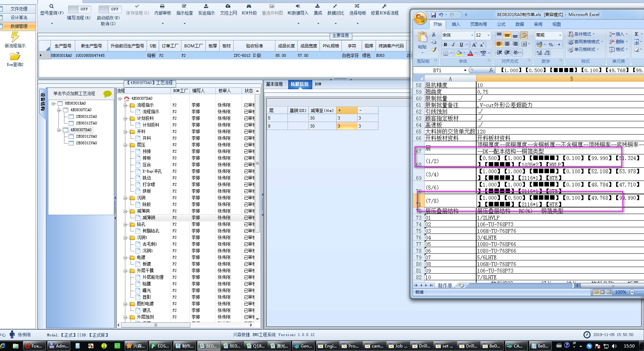This screenshot has width=644, height=351.
Task: Switch to the BOM tab
Action: (318, 84)
